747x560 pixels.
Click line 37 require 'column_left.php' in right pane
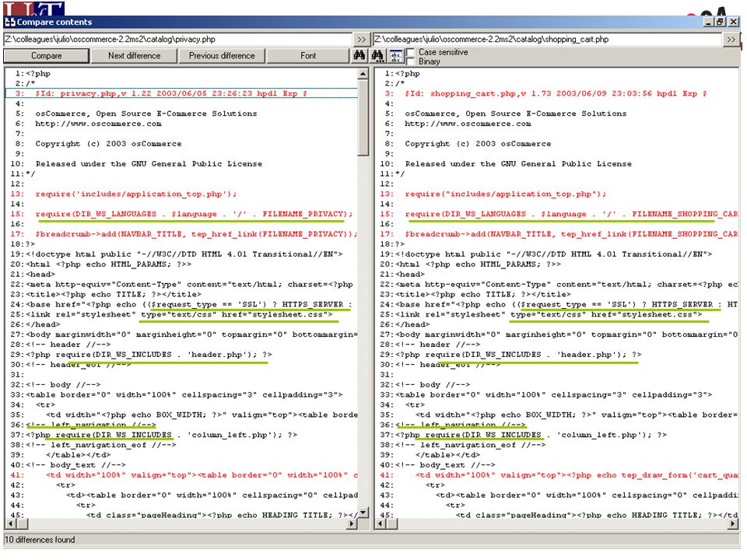[x=557, y=435]
